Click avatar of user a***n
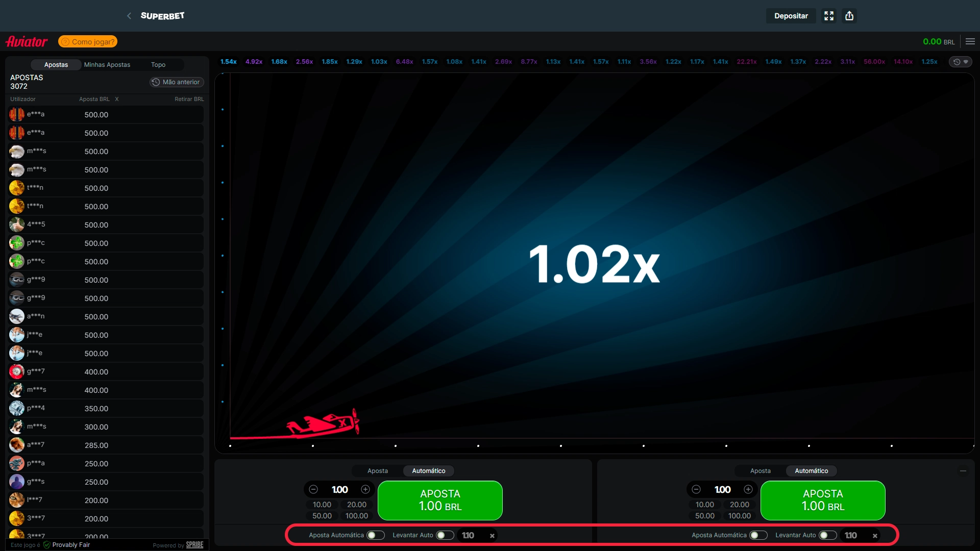980x551 pixels. click(x=17, y=316)
